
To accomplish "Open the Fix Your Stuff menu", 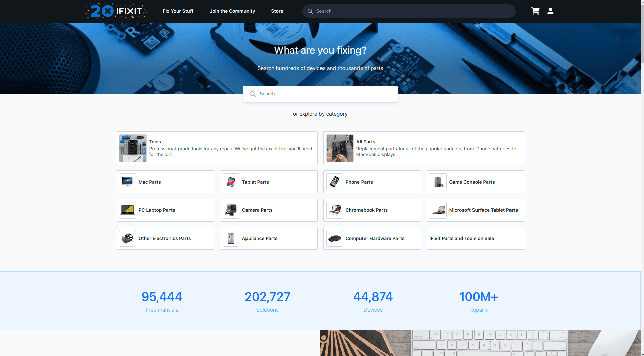I will click(x=178, y=11).
